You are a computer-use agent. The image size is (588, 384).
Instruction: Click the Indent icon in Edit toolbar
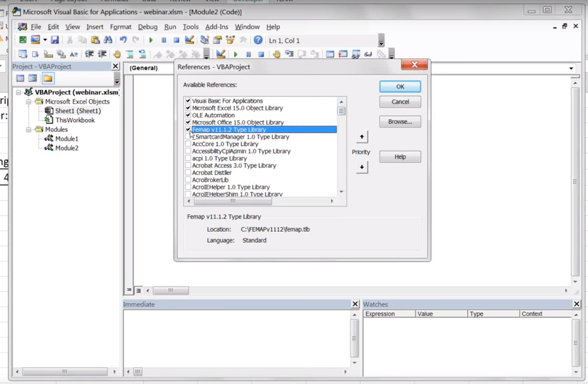89,54
